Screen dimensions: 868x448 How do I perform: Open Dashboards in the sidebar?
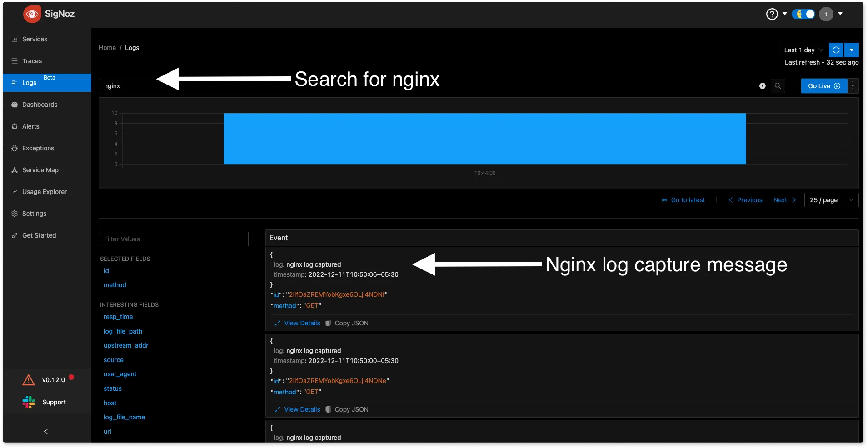coord(47,105)
